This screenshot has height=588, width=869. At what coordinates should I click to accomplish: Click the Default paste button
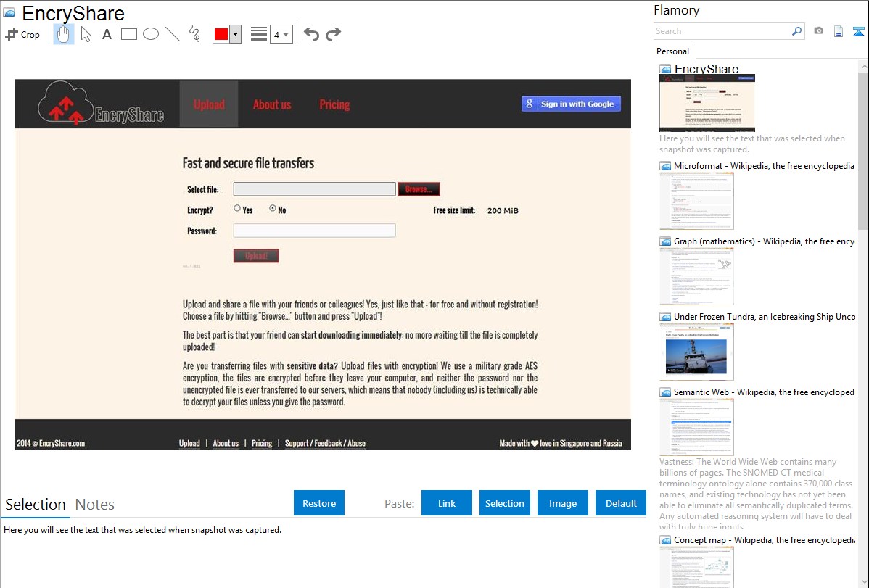[621, 503]
